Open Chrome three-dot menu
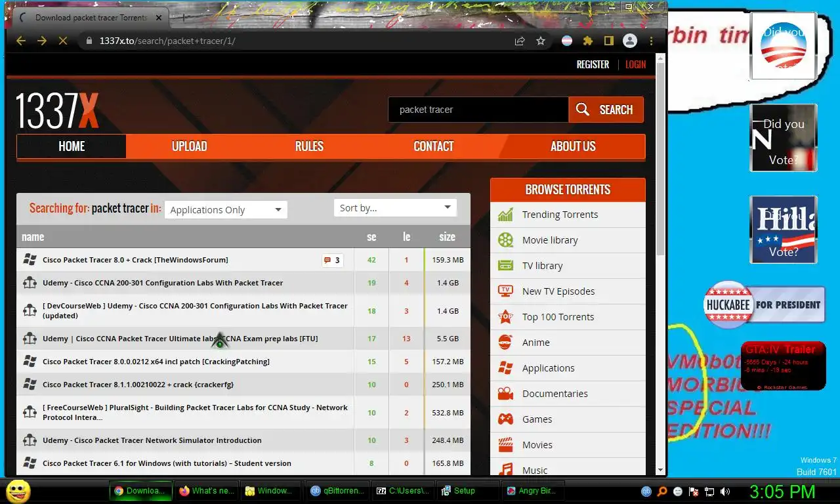The height and width of the screenshot is (504, 840). point(651,41)
